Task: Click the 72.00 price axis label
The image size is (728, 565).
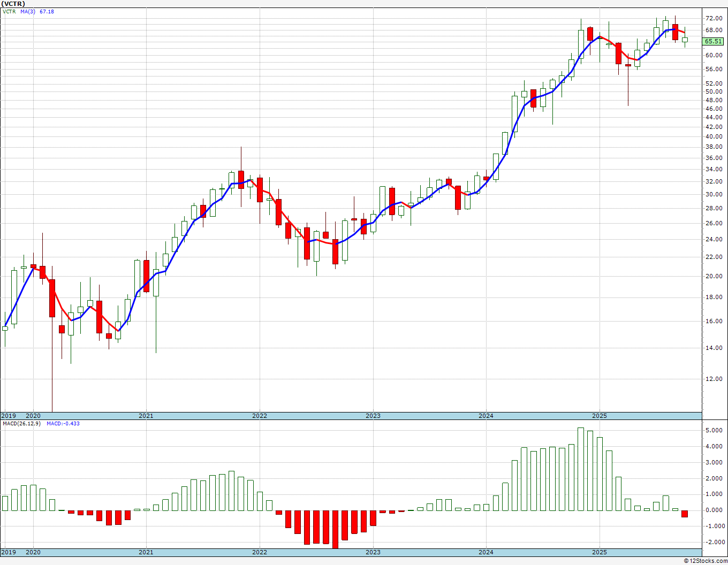Action: pyautogui.click(x=714, y=18)
